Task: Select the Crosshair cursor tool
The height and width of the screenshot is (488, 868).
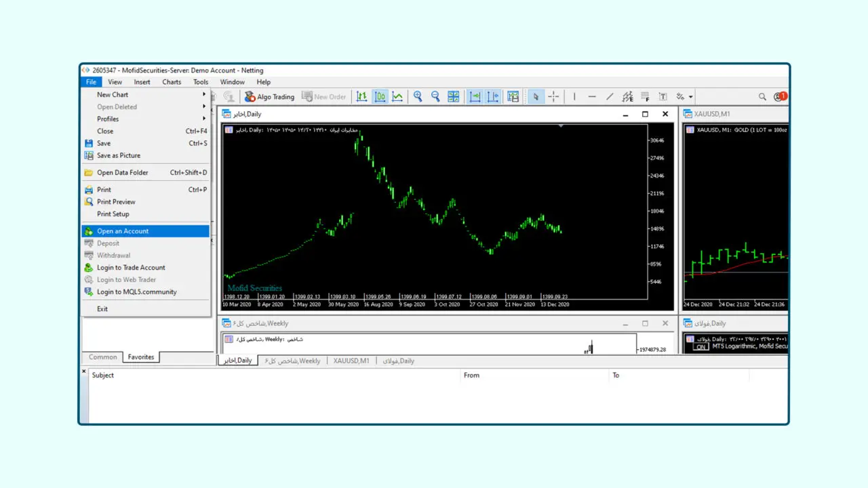Action: tap(553, 97)
